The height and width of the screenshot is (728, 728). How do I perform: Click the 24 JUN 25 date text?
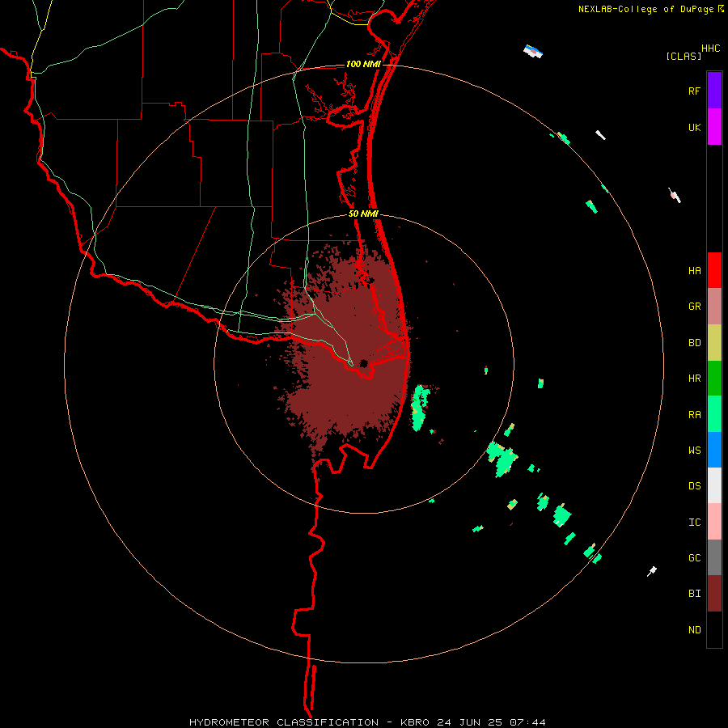pos(470,722)
